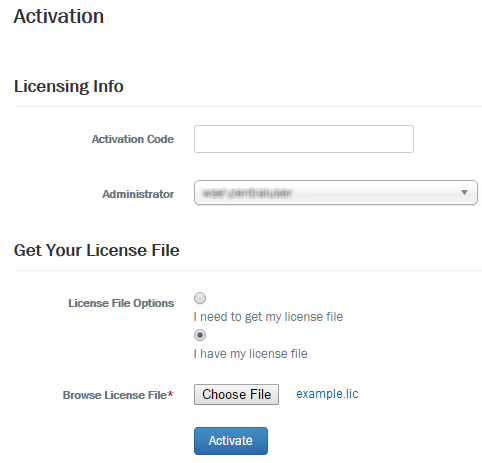Click the Get Your License File heading
Screen dimensions: 482x463
97,250
